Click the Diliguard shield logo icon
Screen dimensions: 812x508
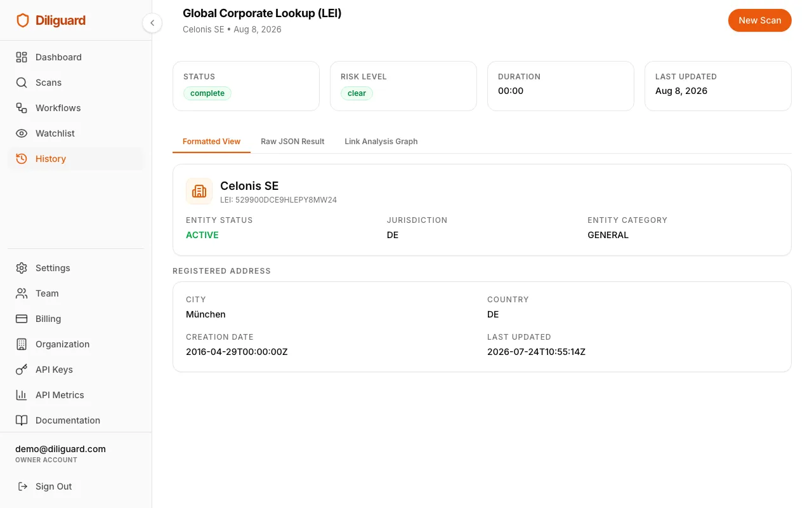pos(23,20)
